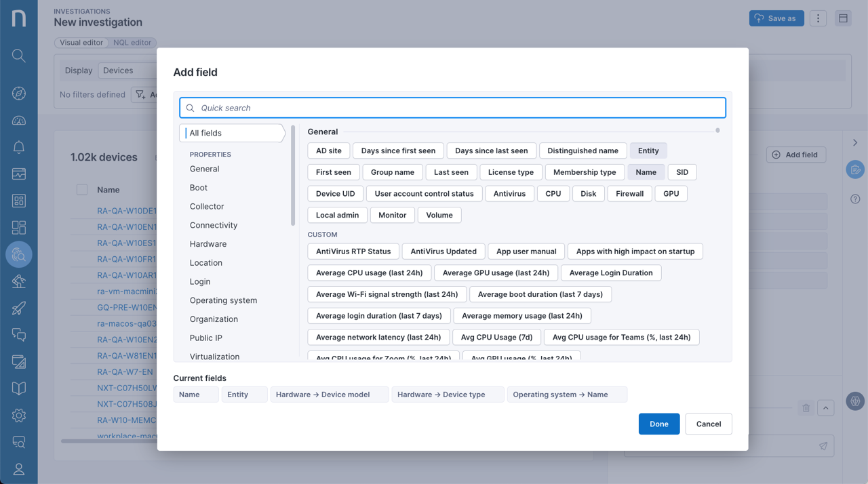The height and width of the screenshot is (484, 868).
Task: Add Avg CPU usage for Teams field
Action: click(622, 337)
